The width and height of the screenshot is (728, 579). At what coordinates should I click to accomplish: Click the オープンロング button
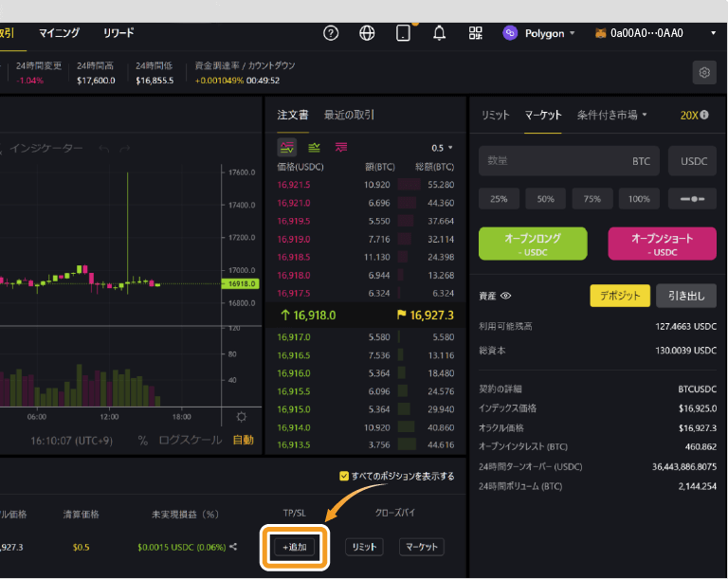[x=533, y=244]
